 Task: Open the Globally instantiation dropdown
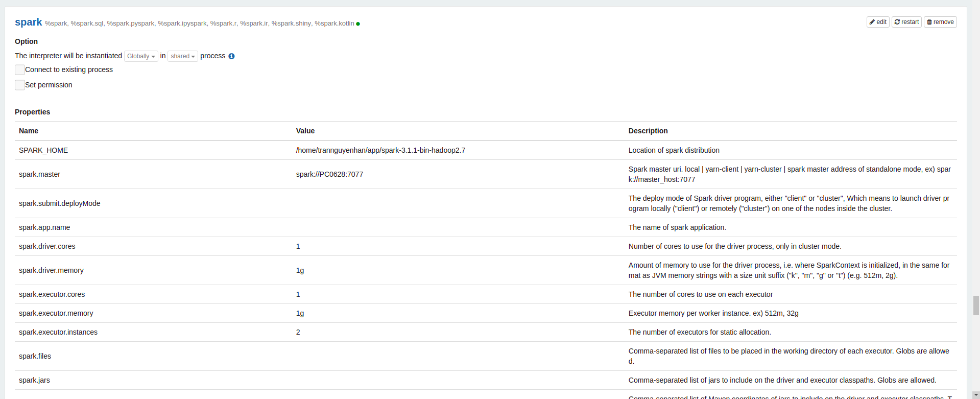[x=141, y=56]
